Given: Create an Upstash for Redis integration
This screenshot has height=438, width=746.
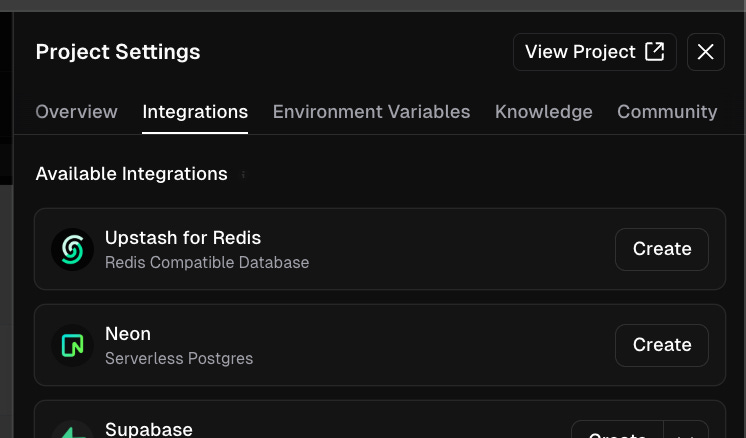Looking at the screenshot, I should [x=662, y=249].
